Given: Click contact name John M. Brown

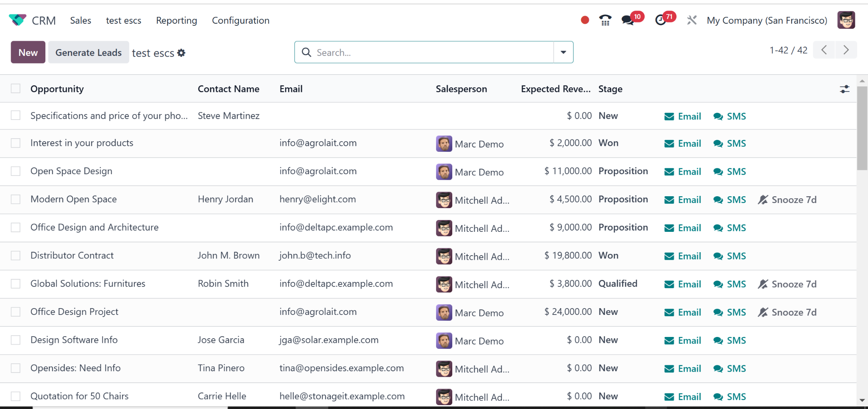Looking at the screenshot, I should click(x=228, y=256).
